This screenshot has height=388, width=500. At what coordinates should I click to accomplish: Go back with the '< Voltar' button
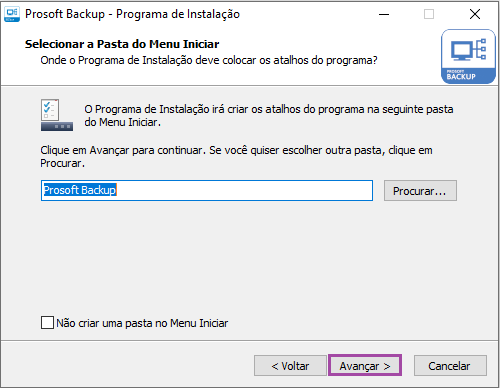tap(290, 366)
